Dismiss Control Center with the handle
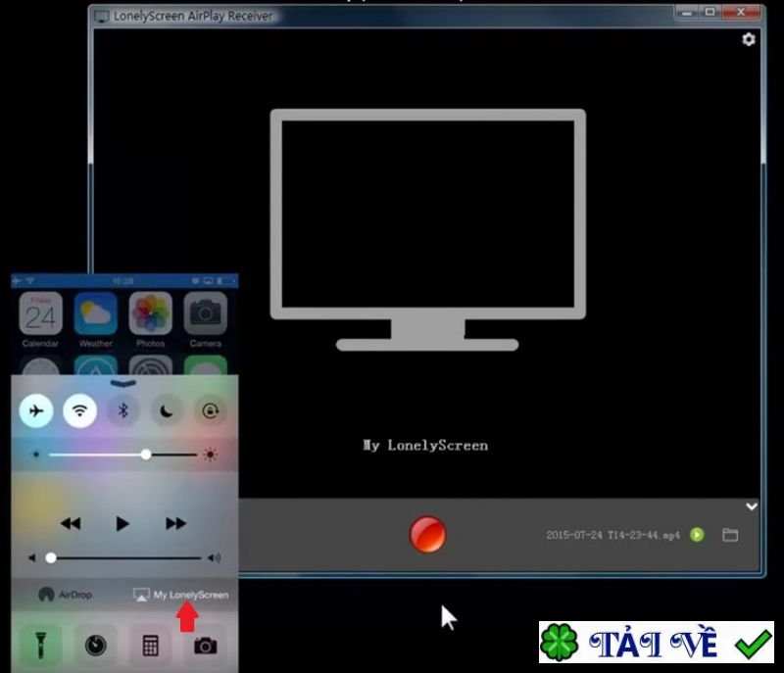This screenshot has width=784, height=673. point(123,383)
